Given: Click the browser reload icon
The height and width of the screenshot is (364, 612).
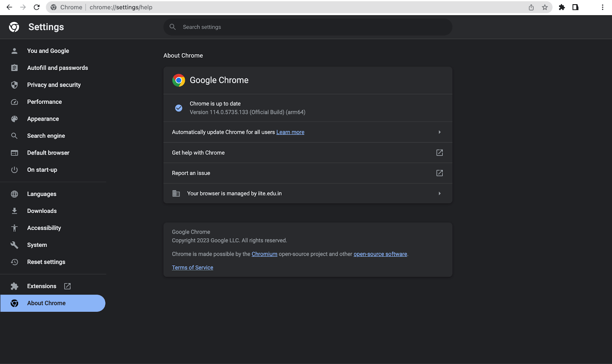Looking at the screenshot, I should point(37,7).
